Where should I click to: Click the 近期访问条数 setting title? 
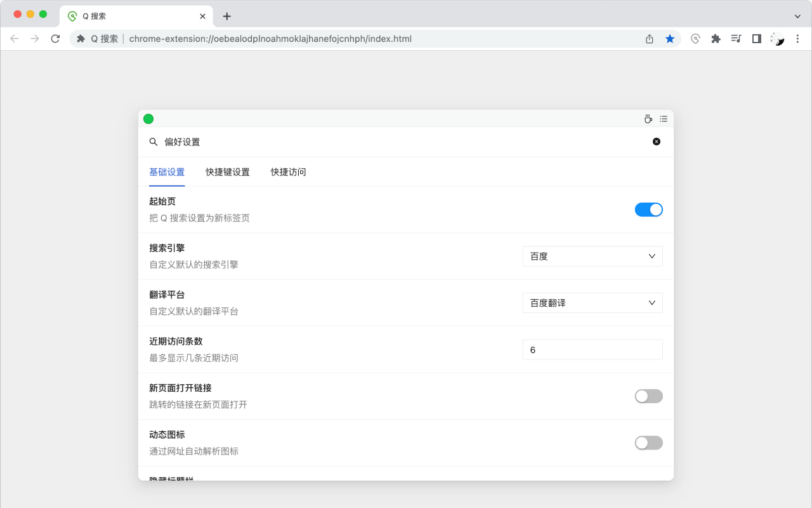point(176,341)
